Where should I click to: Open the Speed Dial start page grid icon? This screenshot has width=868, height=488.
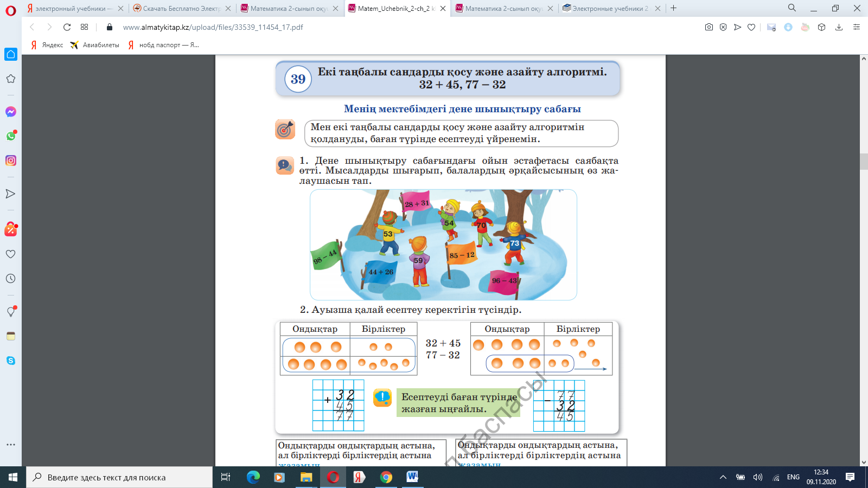(84, 27)
